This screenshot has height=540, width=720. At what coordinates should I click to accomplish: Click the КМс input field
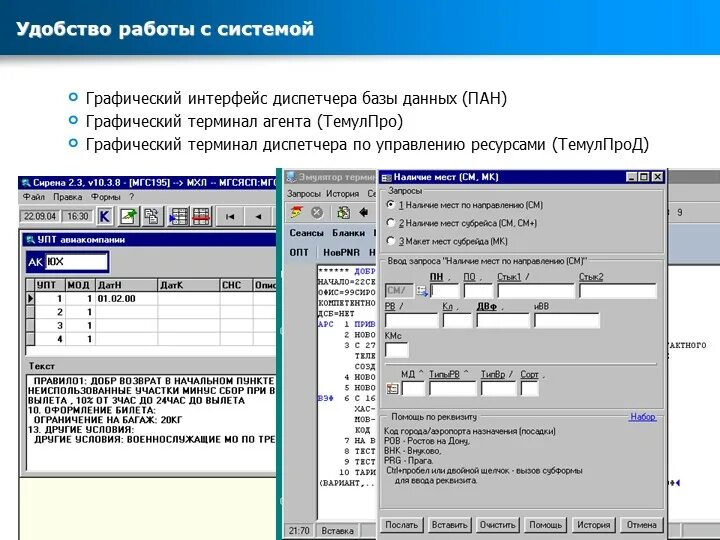(397, 350)
